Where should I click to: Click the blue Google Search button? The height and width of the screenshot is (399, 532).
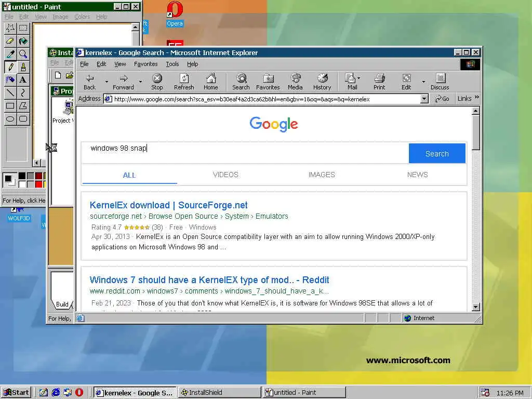pyautogui.click(x=437, y=153)
